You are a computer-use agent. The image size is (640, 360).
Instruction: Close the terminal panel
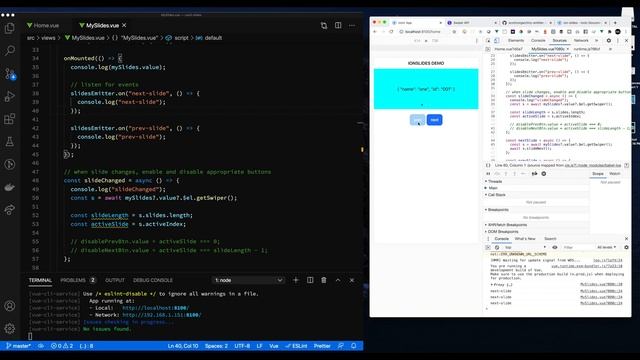352,280
